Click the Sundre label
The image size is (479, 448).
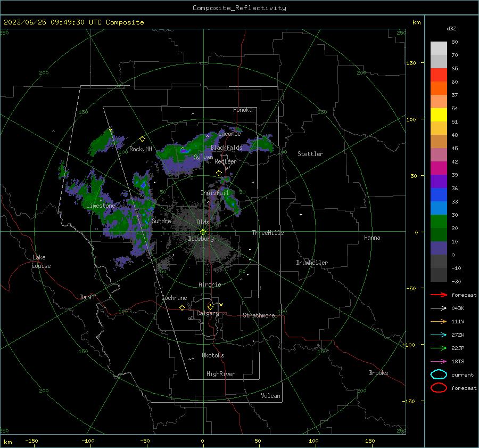(x=161, y=221)
